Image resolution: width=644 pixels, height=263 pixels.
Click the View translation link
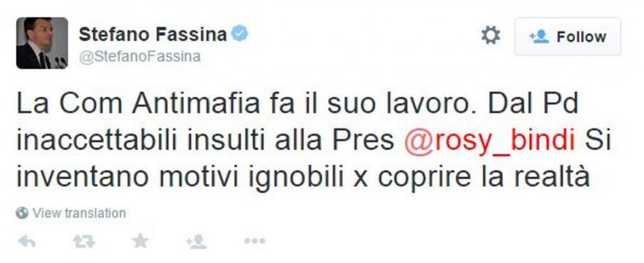[79, 213]
